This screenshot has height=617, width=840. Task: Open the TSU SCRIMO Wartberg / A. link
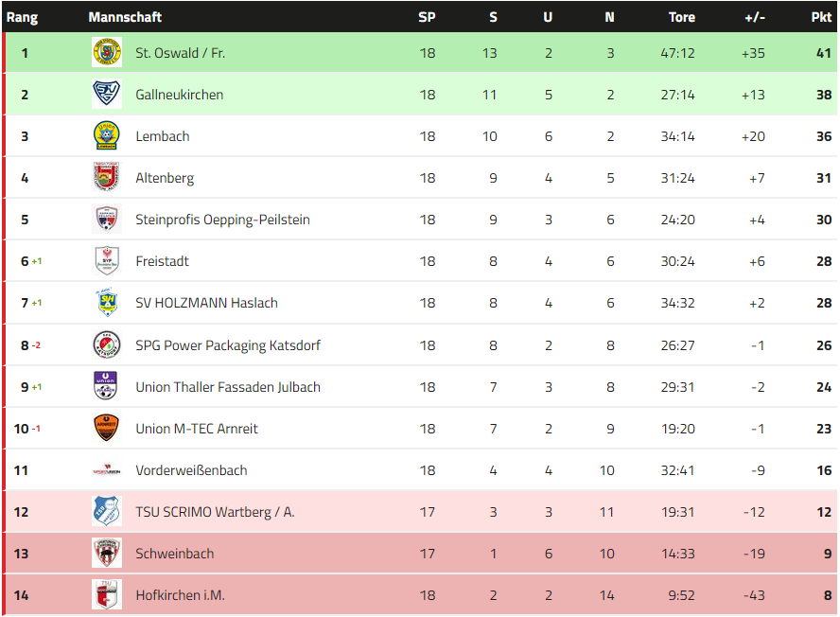tap(215, 512)
